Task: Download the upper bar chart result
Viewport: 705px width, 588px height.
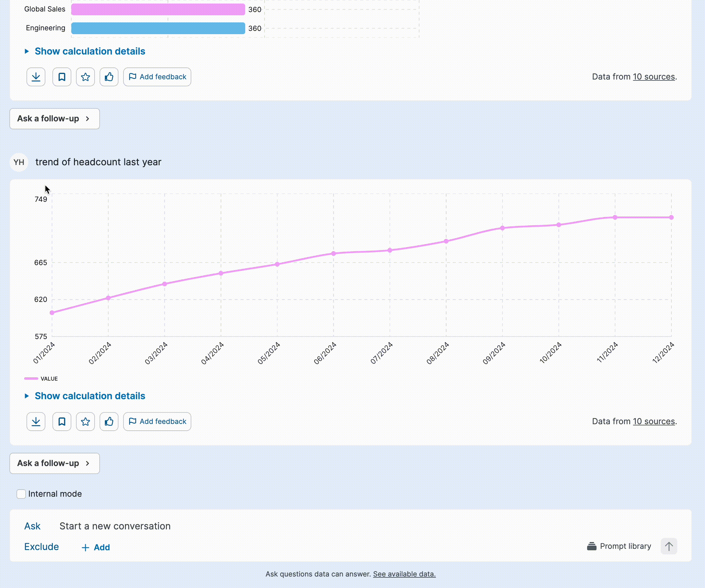Action: pyautogui.click(x=36, y=77)
